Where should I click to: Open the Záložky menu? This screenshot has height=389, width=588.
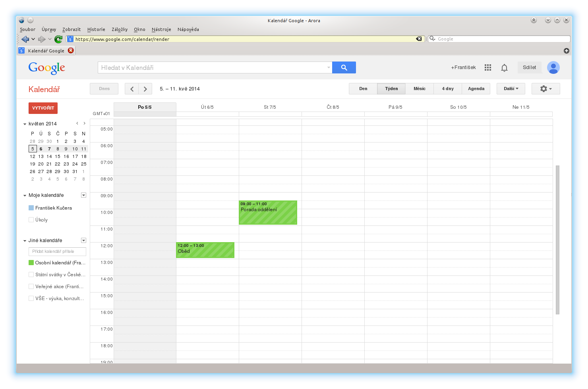coord(120,29)
